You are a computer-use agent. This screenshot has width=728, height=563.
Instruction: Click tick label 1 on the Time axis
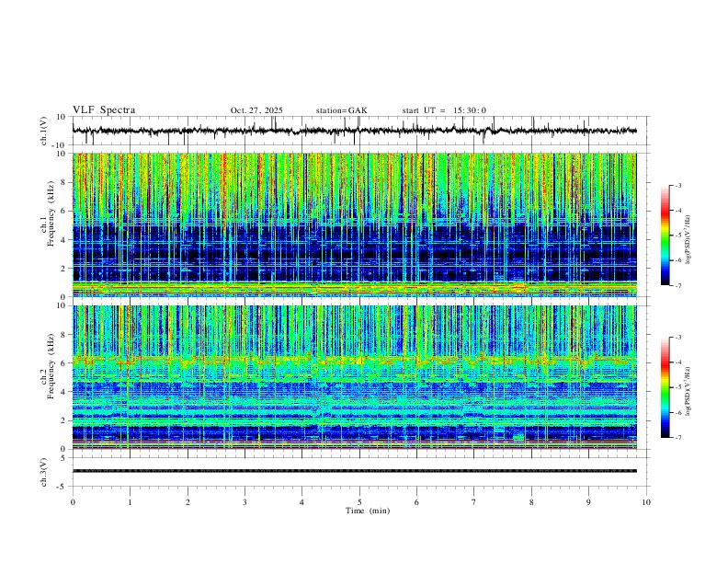[x=130, y=502]
